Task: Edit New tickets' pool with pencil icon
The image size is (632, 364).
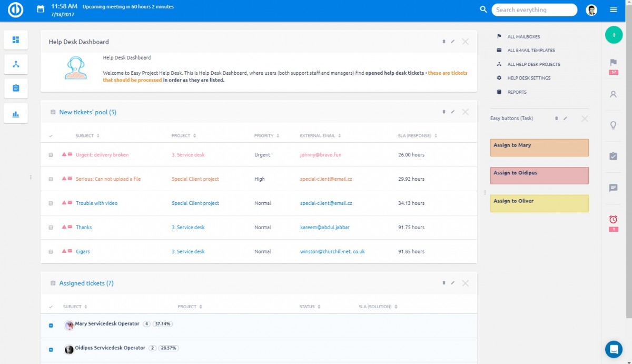Action: click(452, 112)
